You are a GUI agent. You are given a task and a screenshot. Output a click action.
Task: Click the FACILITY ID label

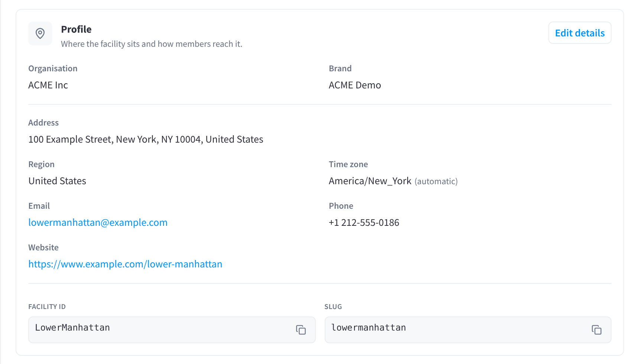pos(47,307)
